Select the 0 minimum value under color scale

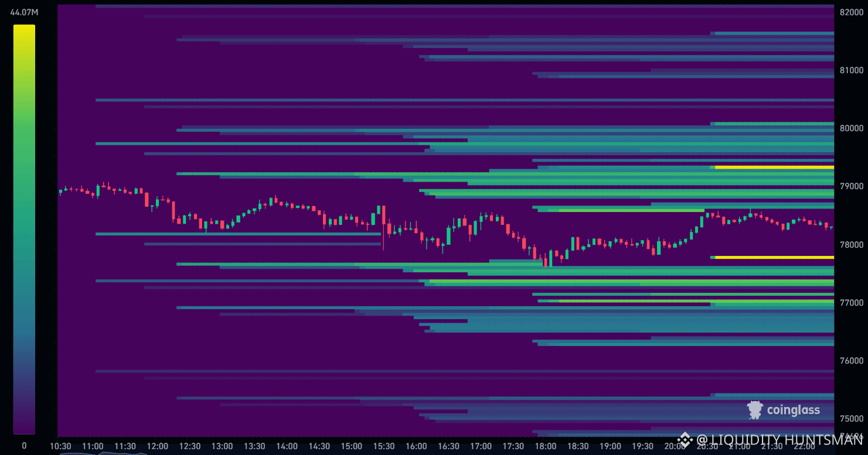24,446
